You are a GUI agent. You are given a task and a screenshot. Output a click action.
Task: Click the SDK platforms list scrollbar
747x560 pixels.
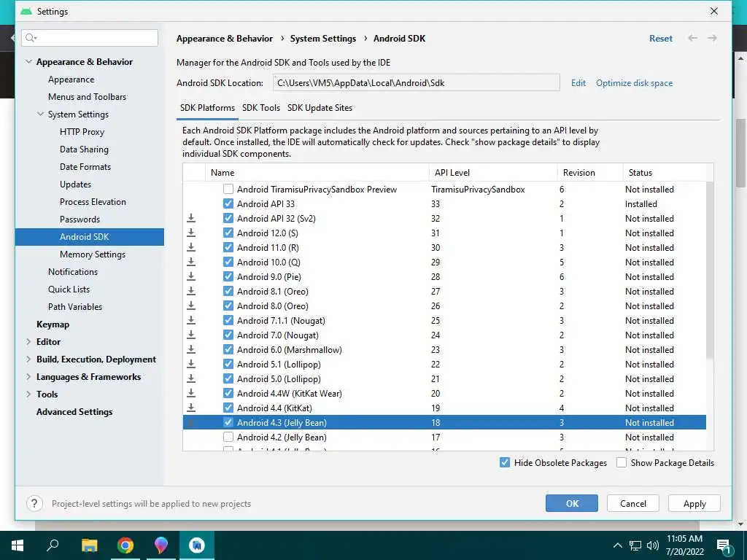click(x=710, y=271)
